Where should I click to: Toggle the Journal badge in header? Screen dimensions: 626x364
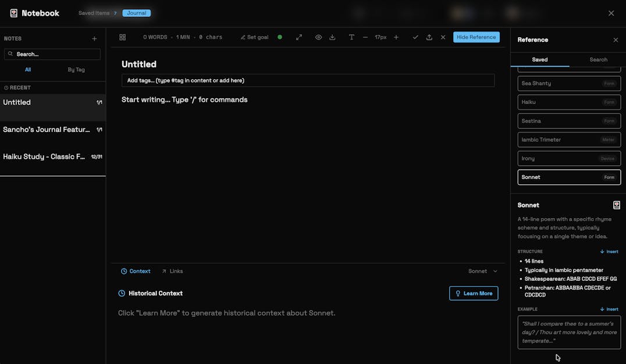136,13
